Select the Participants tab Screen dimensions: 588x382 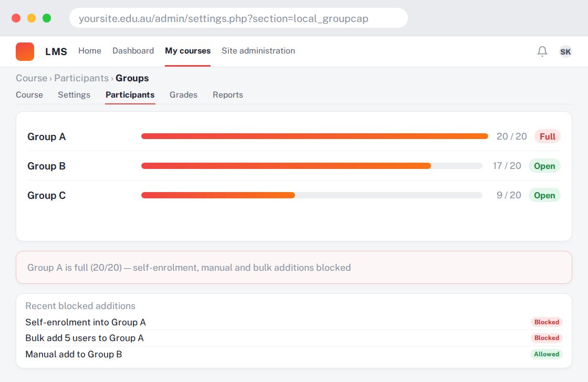130,95
